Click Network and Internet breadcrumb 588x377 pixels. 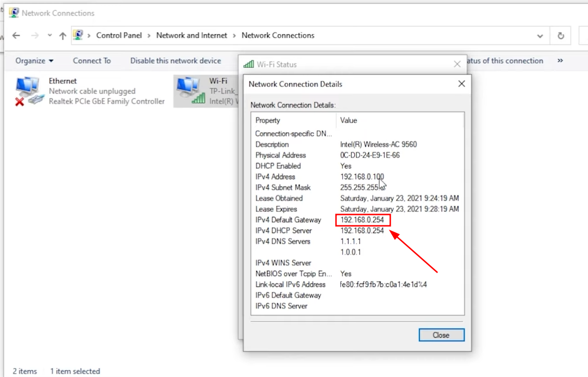(192, 35)
